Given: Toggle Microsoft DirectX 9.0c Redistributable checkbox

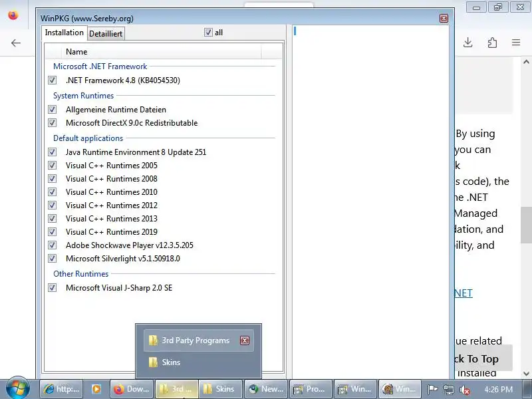Looking at the screenshot, I should [52, 122].
